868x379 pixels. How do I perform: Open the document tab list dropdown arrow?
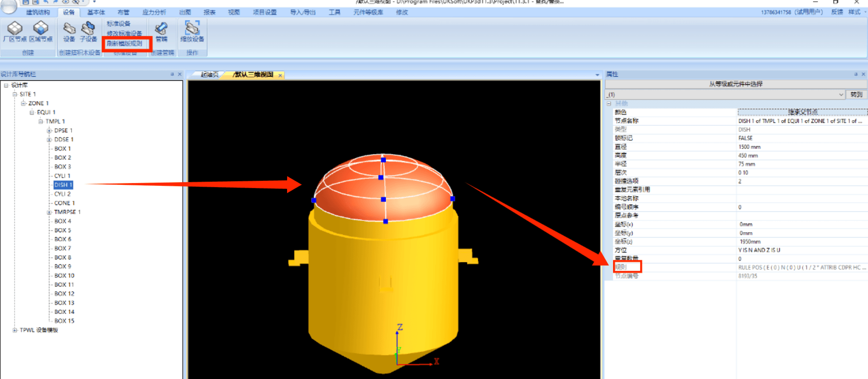[x=597, y=75]
